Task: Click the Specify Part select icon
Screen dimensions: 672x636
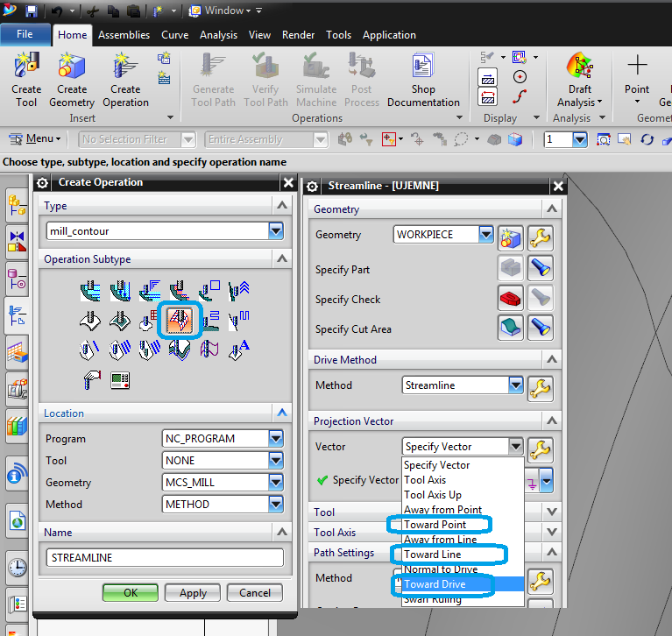Action: point(511,268)
